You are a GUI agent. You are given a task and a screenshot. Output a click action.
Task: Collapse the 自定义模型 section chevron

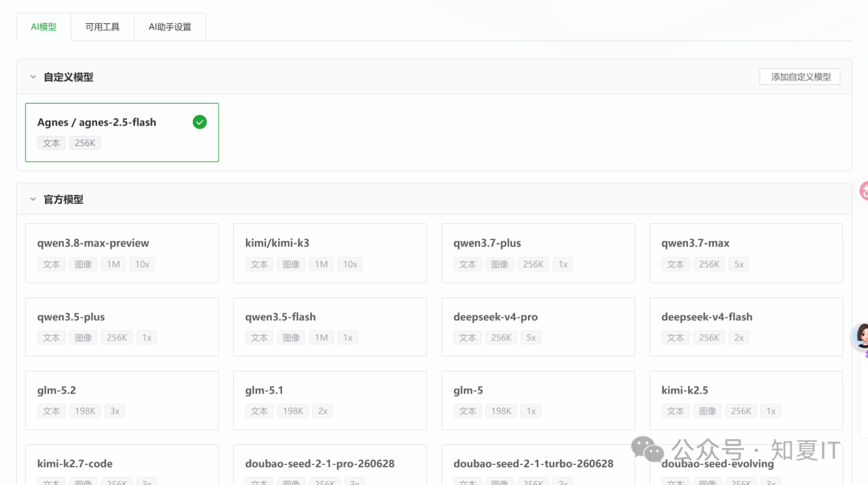click(x=33, y=77)
